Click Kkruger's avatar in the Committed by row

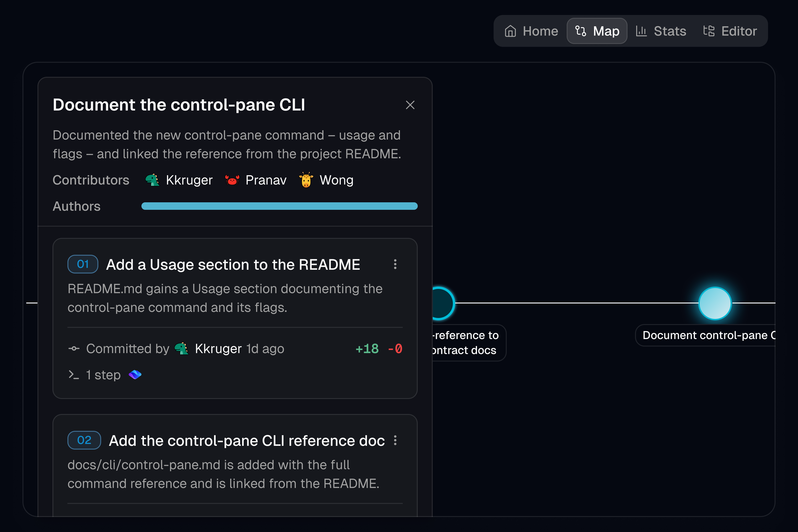coord(181,348)
